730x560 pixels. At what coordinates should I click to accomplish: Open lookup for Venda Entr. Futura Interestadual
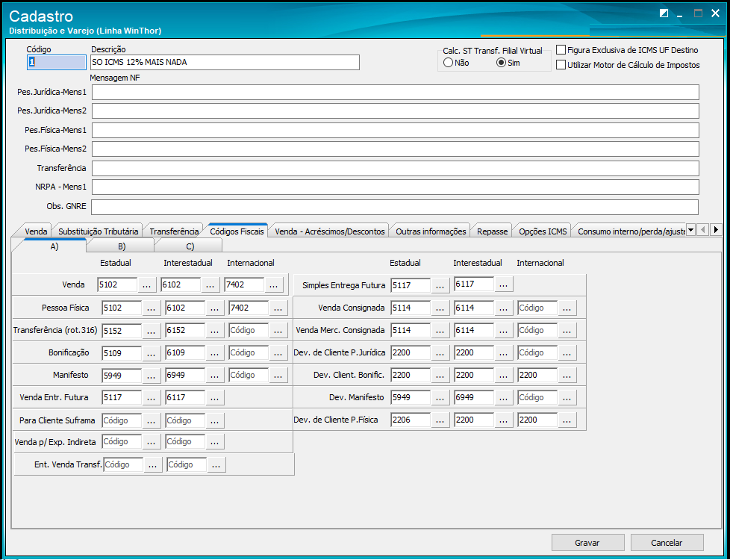(214, 397)
